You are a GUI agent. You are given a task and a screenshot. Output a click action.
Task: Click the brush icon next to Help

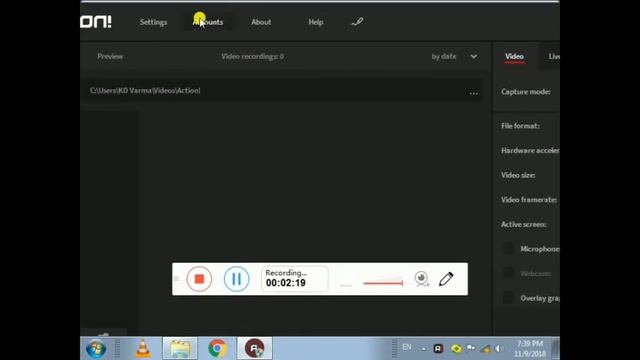[357, 22]
